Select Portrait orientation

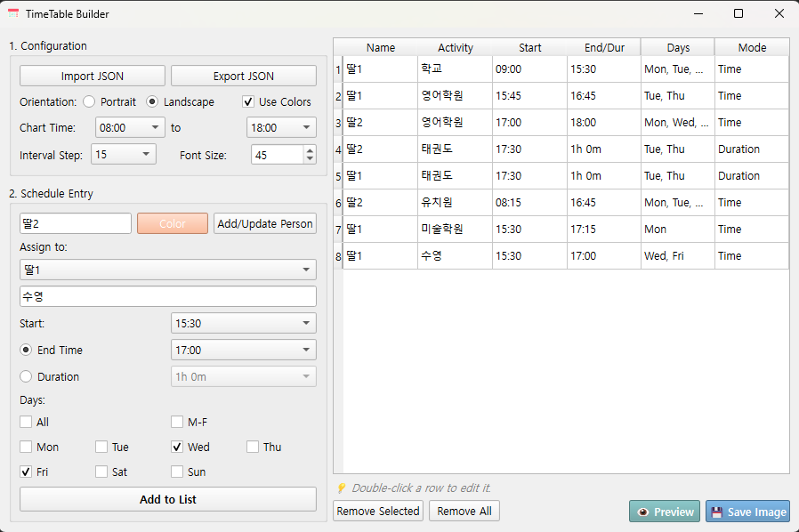point(89,101)
